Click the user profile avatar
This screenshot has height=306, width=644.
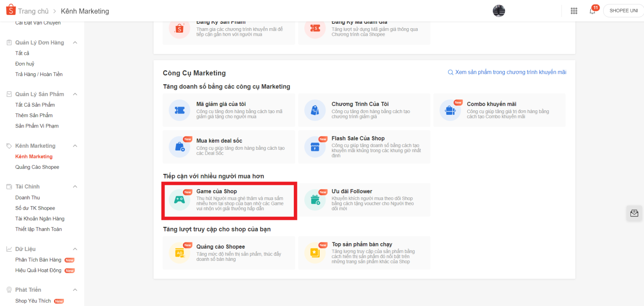[499, 11]
